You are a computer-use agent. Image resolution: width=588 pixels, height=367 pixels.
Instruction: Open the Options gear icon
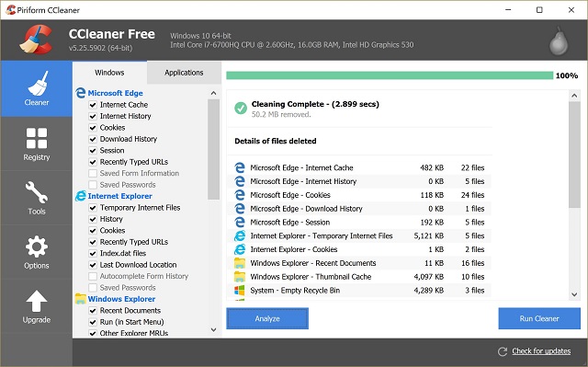(37, 247)
